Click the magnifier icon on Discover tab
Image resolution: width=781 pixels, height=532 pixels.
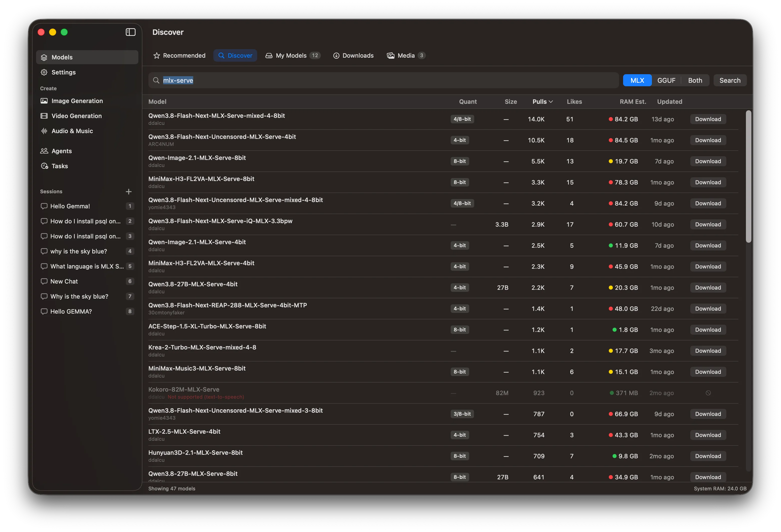point(221,55)
